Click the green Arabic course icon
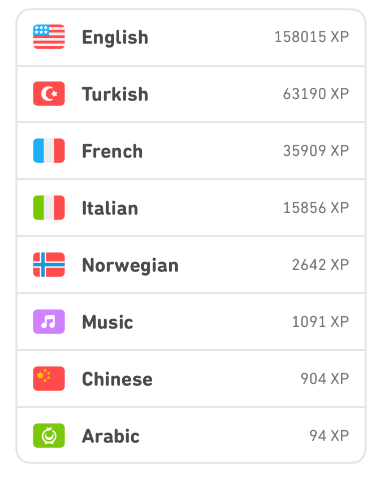The image size is (381, 480). tap(49, 436)
